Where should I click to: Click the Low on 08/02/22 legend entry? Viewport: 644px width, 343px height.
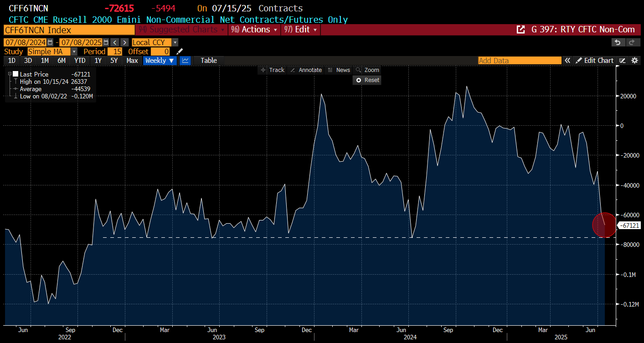[x=53, y=96]
